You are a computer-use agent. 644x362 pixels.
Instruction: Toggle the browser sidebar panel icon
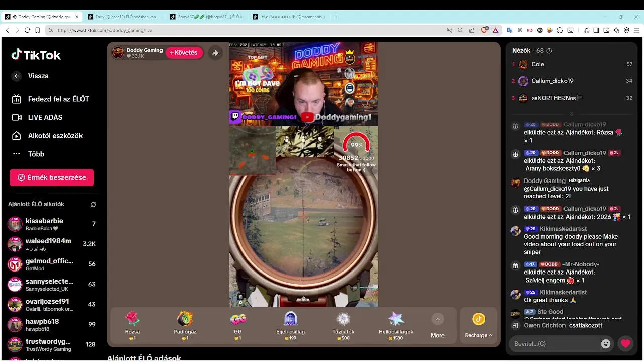[x=596, y=30]
